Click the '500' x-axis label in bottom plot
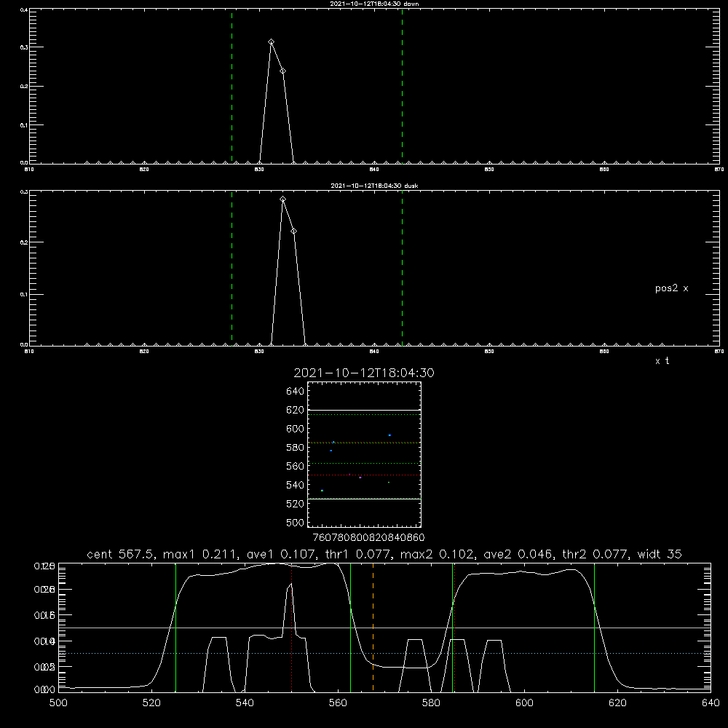728x728 pixels. [x=58, y=703]
